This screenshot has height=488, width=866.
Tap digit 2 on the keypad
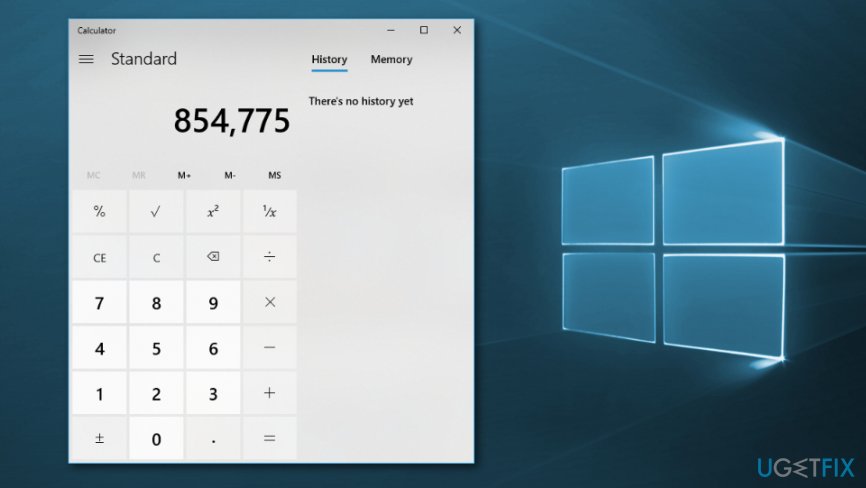coord(156,393)
